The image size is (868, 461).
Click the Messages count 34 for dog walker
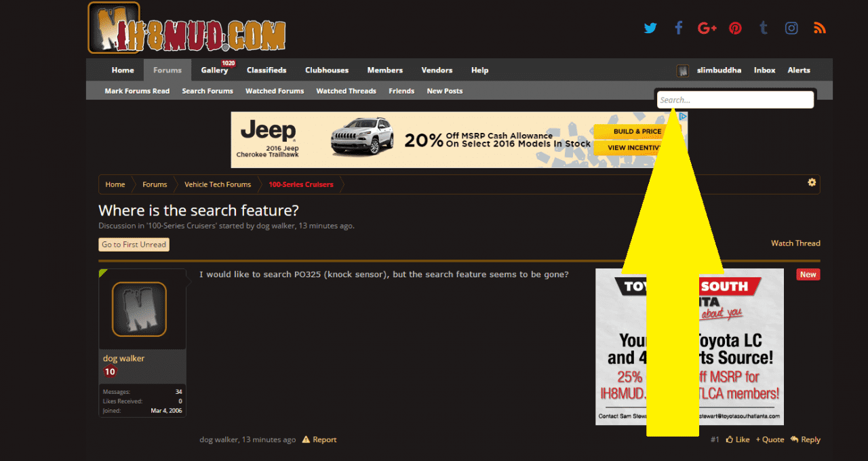[178, 392]
